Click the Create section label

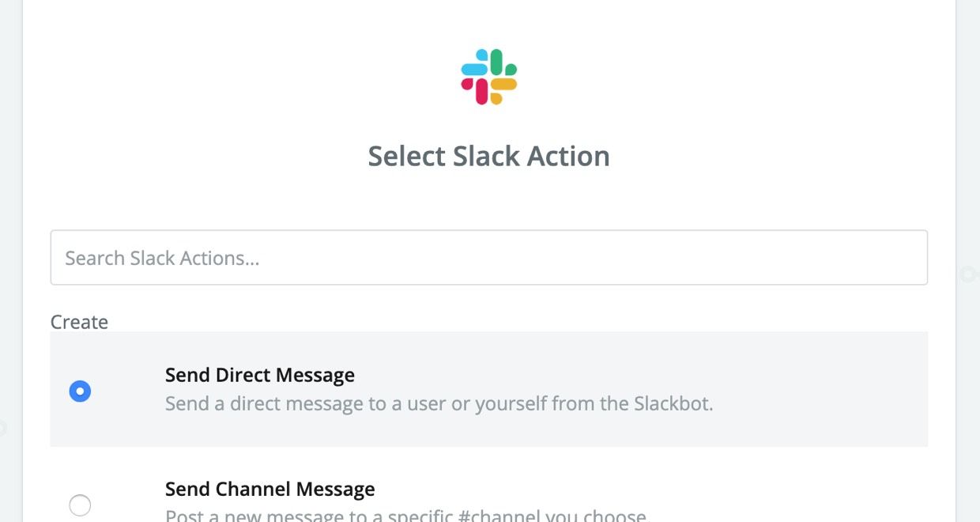tap(80, 322)
